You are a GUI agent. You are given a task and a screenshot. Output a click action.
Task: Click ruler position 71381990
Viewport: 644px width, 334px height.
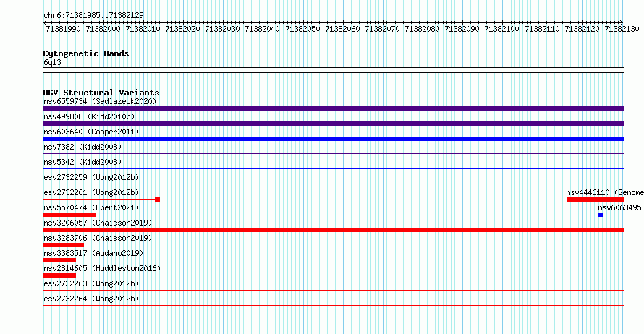(x=63, y=29)
